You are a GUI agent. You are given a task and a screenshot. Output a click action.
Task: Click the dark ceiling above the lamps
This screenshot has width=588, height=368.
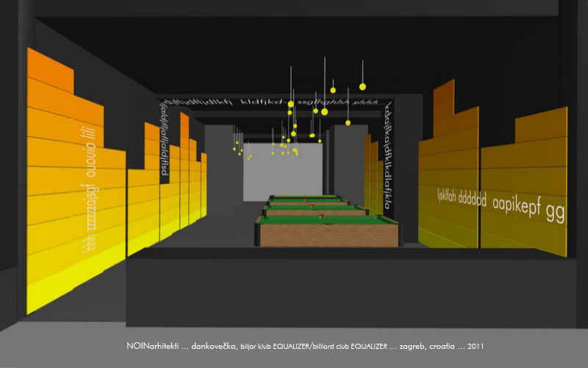click(294, 37)
